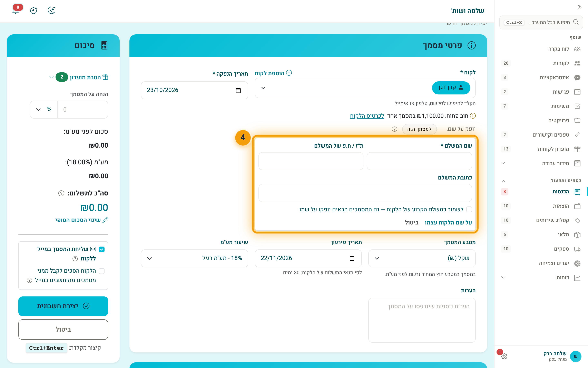Image resolution: width=588 pixels, height=368 pixels.
Task: Open calendar picker for תאריך פירעון
Action: click(x=352, y=258)
